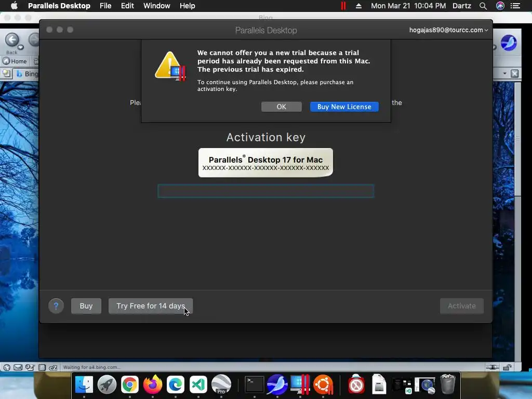Open the Trash in the Dock
The image size is (532, 399).
click(x=447, y=385)
